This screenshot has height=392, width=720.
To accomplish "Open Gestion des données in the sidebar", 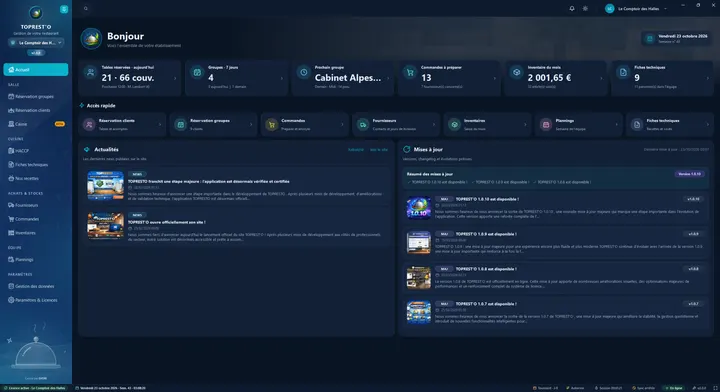I will 36,286.
